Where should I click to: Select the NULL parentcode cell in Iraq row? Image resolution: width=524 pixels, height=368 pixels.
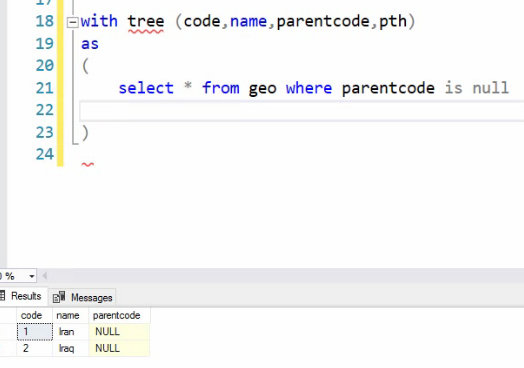(x=119, y=348)
